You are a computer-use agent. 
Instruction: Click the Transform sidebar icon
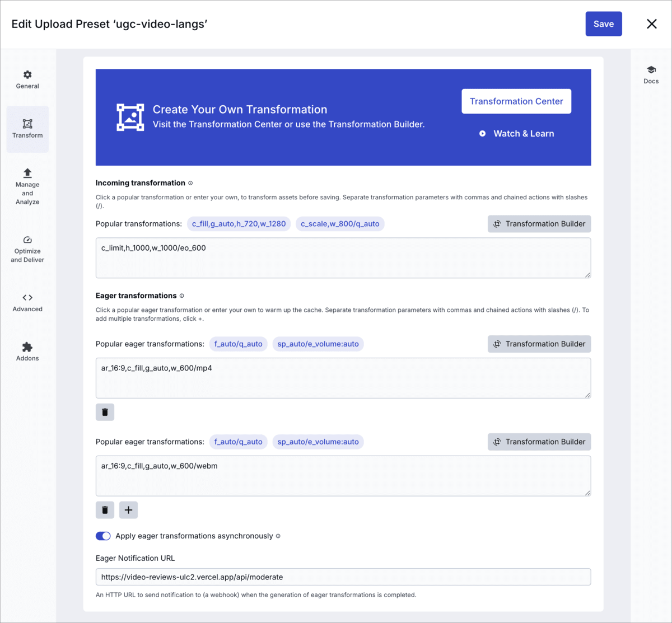27,124
